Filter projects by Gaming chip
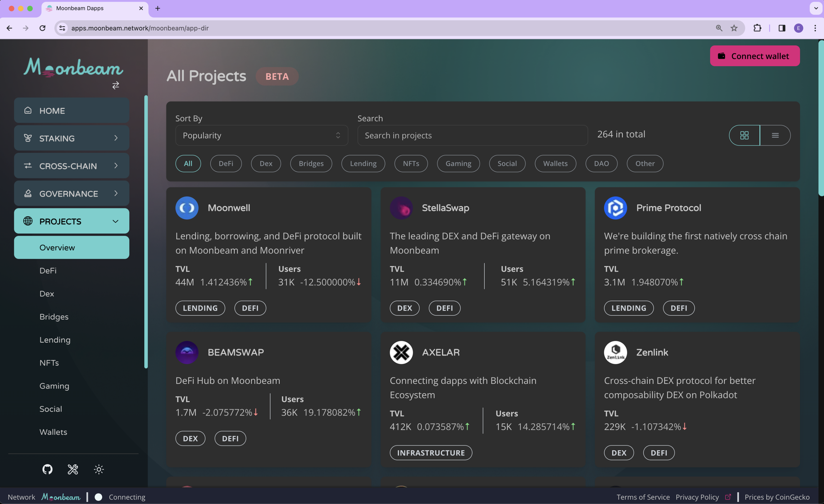 pos(458,164)
